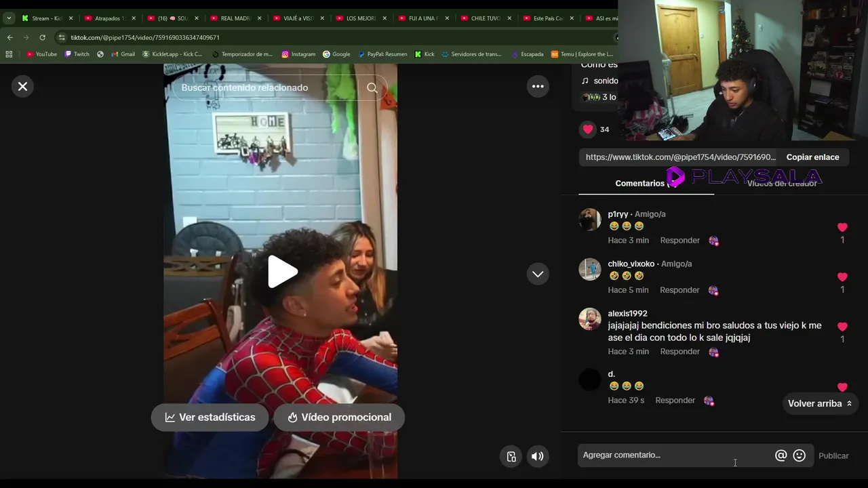Toggle the video mute speaker icon

[538, 456]
